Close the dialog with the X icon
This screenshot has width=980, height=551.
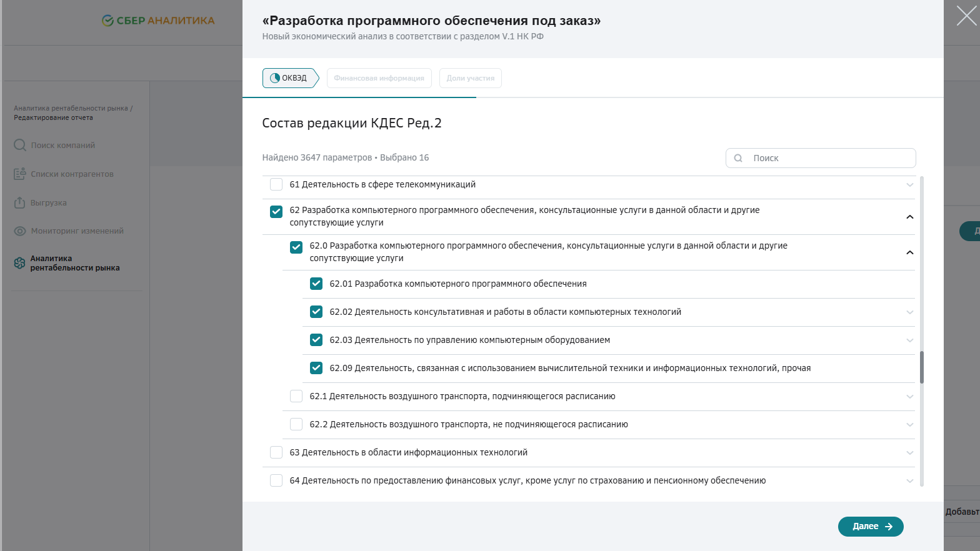coord(966,16)
